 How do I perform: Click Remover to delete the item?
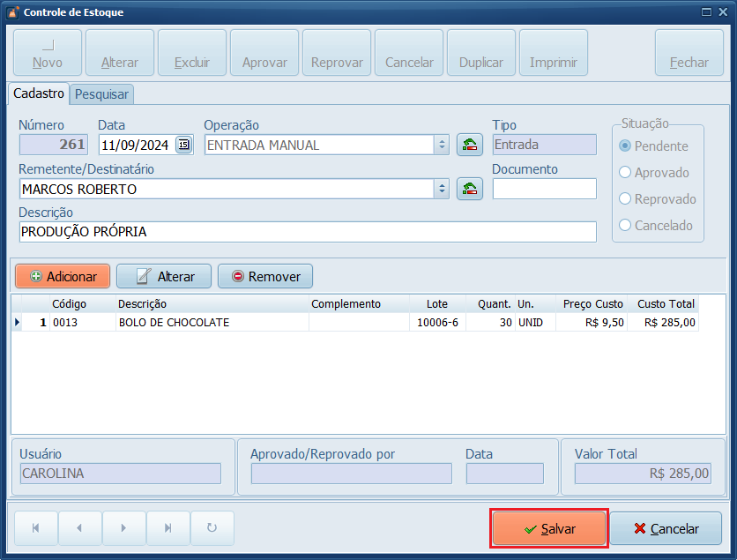coord(265,276)
